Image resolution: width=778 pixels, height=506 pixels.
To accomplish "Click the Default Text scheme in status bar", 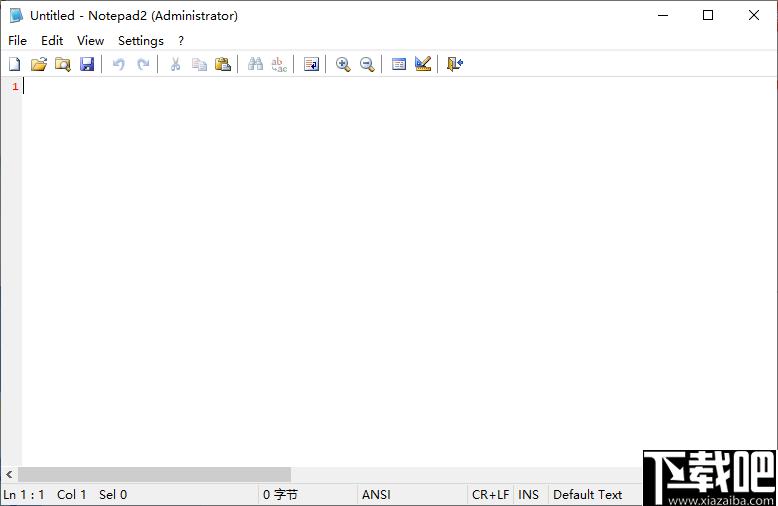I will [x=587, y=495].
